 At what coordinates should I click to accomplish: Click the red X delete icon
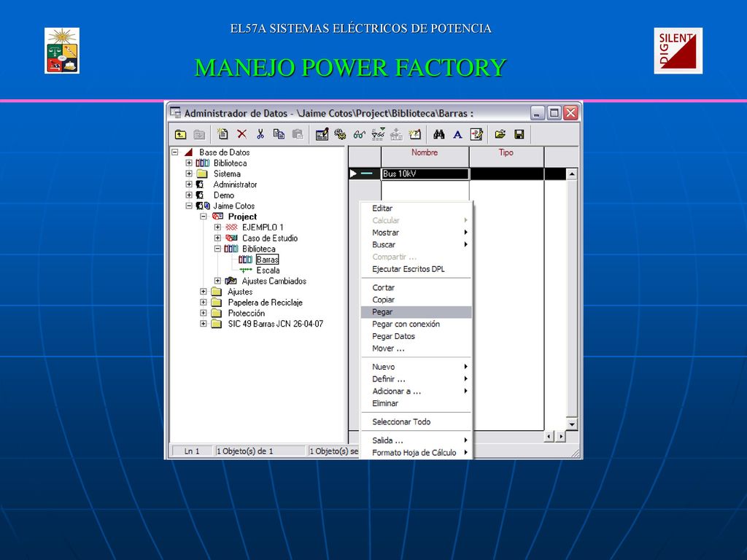pos(242,135)
